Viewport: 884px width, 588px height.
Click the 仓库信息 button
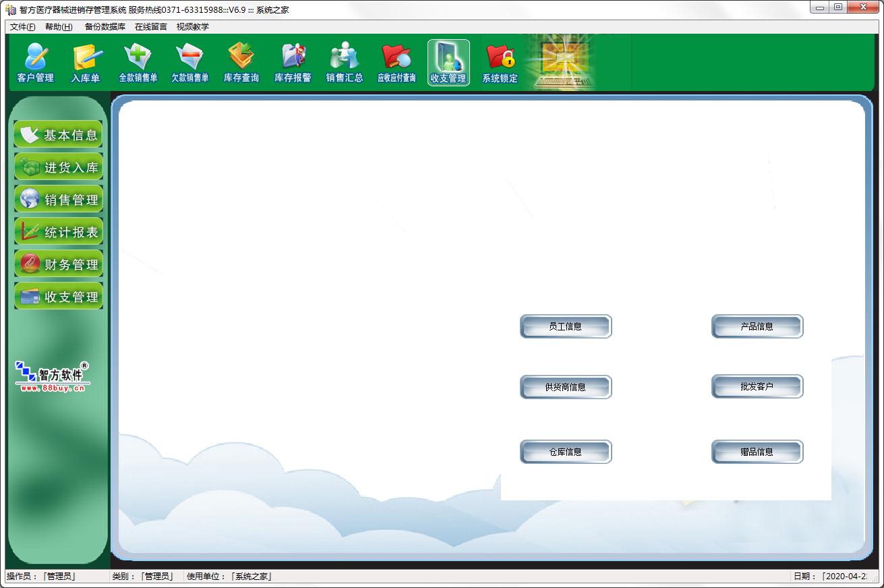[x=566, y=452]
